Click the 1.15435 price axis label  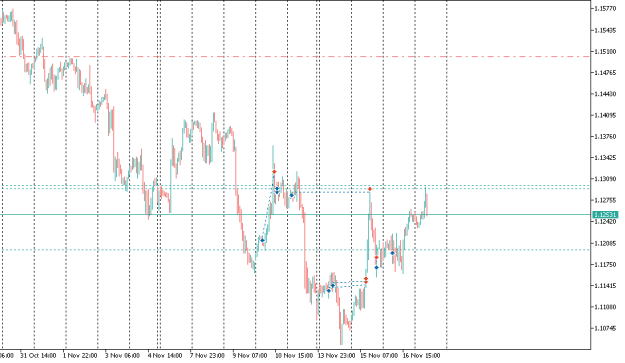tap(605, 30)
